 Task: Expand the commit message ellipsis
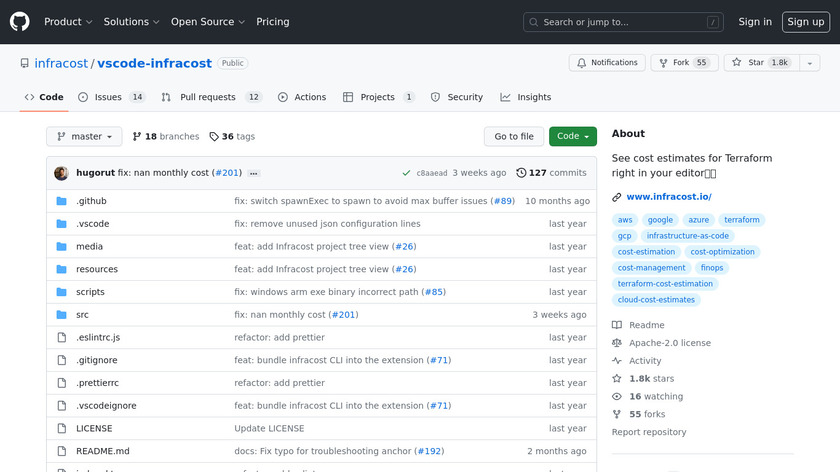(254, 173)
